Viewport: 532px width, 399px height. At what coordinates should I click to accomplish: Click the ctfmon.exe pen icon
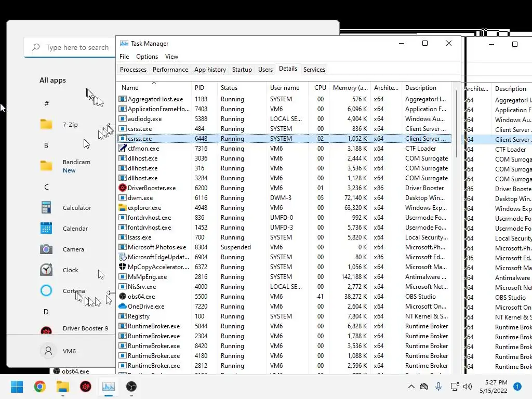(123, 148)
